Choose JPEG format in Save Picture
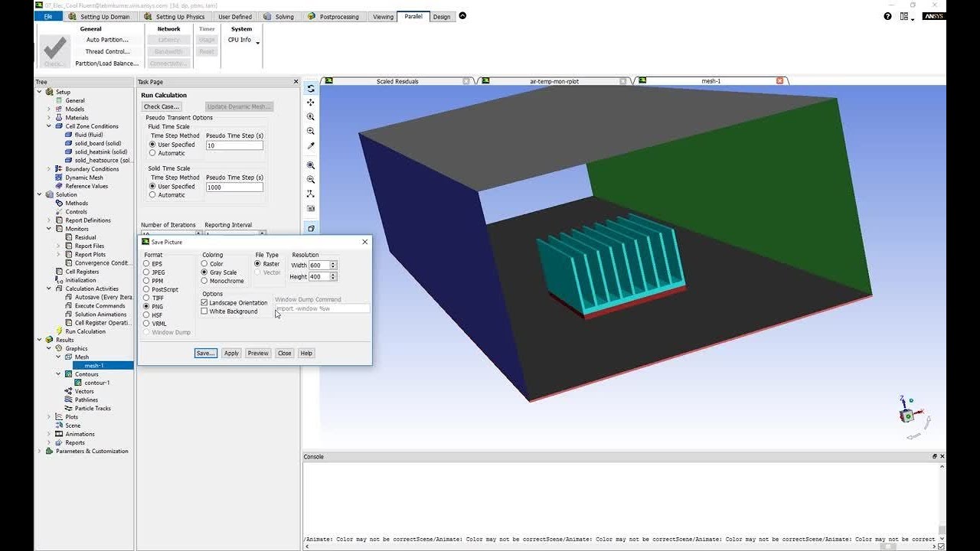This screenshot has height=551, width=980. click(146, 272)
